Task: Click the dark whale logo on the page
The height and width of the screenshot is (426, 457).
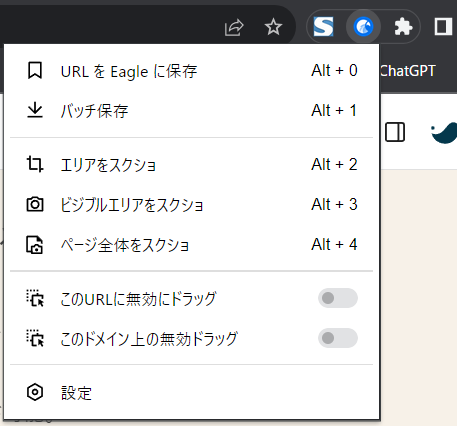Action: pyautogui.click(x=444, y=133)
